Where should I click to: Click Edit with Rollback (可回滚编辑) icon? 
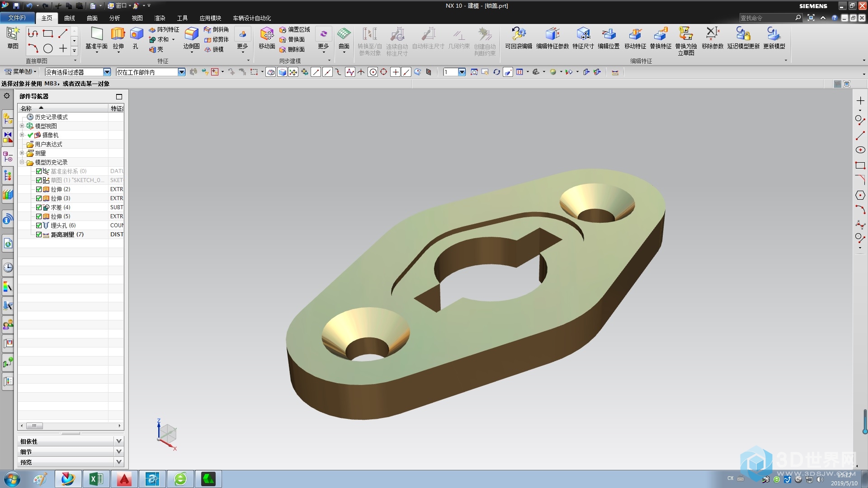[x=519, y=38]
